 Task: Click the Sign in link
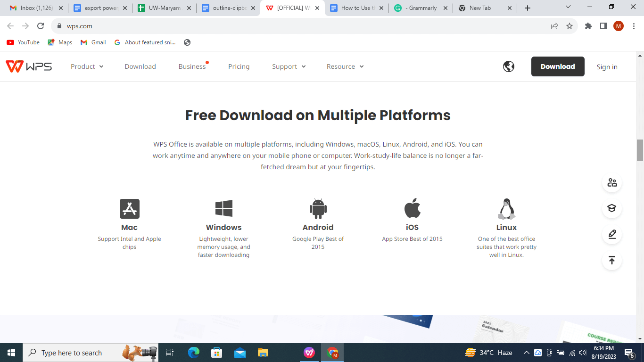pos(607,66)
